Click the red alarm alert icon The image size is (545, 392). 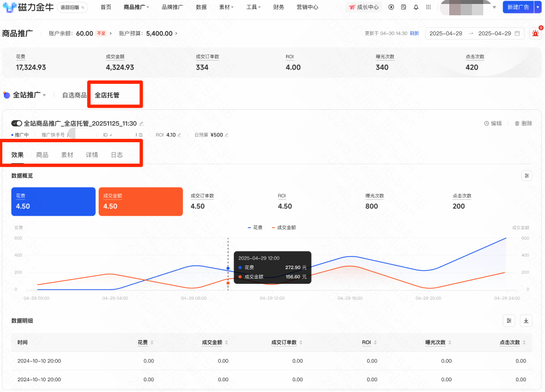click(535, 33)
